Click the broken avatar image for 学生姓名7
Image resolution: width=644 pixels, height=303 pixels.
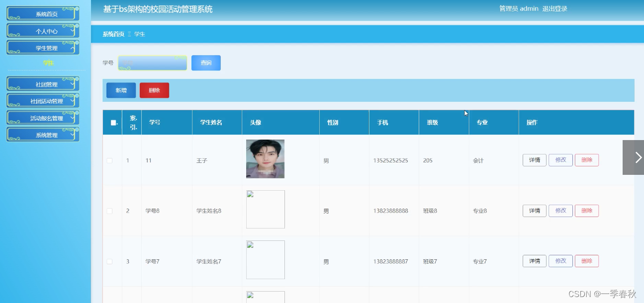pyautogui.click(x=266, y=260)
